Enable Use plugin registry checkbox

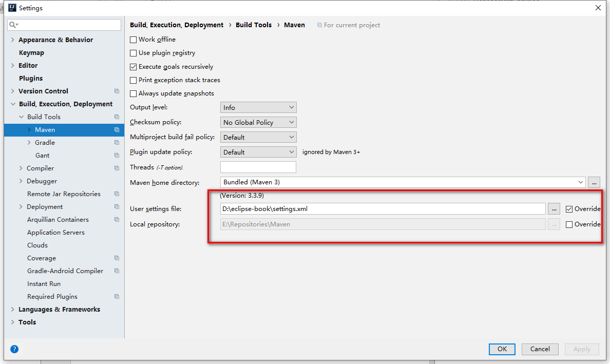[x=133, y=53]
